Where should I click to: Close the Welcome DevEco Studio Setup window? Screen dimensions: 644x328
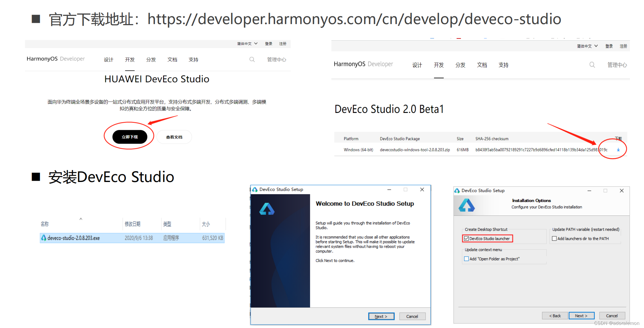click(x=422, y=189)
